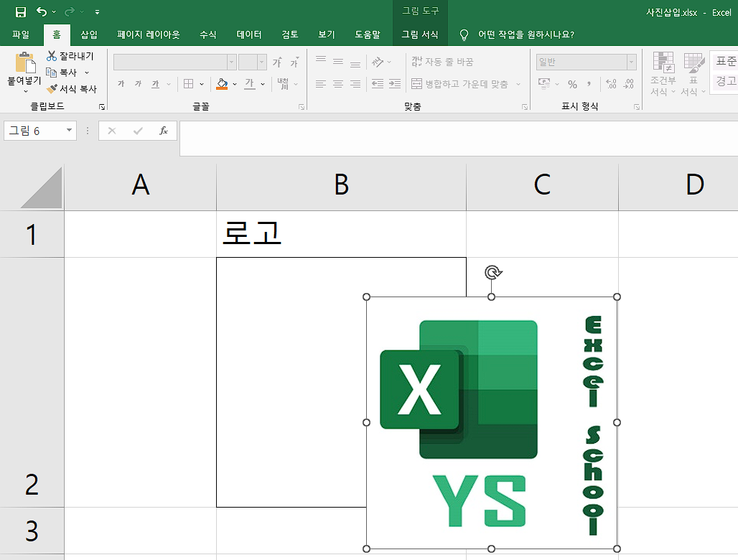Expand the borders dropdown arrow

click(x=202, y=84)
